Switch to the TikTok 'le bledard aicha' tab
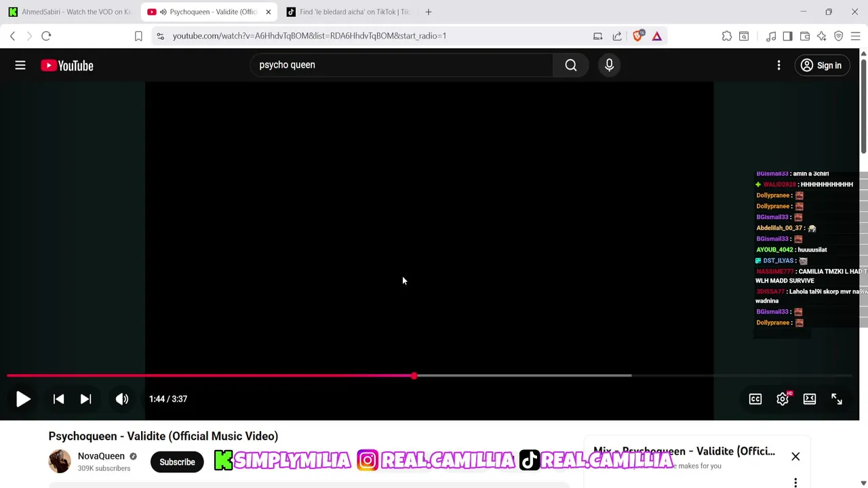This screenshot has height=488, width=868. [x=348, y=12]
